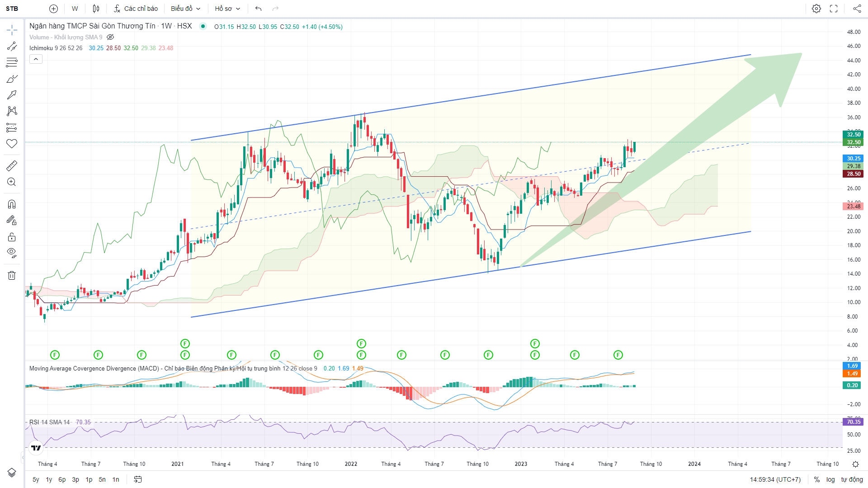Redo the last chart action

click(275, 9)
